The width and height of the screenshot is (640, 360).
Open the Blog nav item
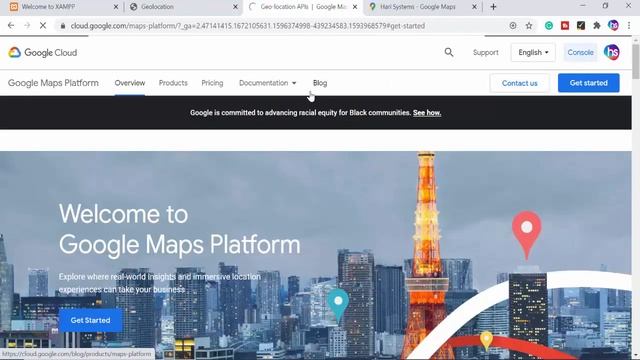pos(320,83)
